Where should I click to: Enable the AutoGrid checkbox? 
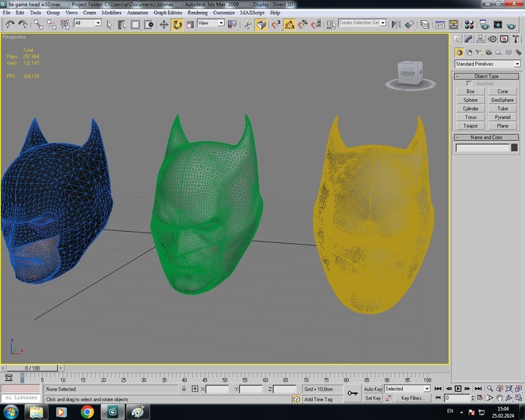(469, 83)
